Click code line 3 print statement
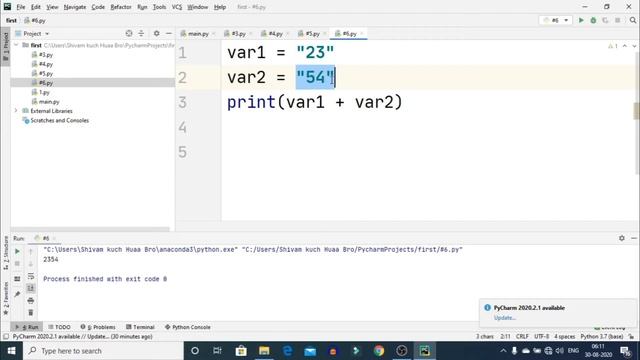640x360 pixels. pyautogui.click(x=315, y=102)
